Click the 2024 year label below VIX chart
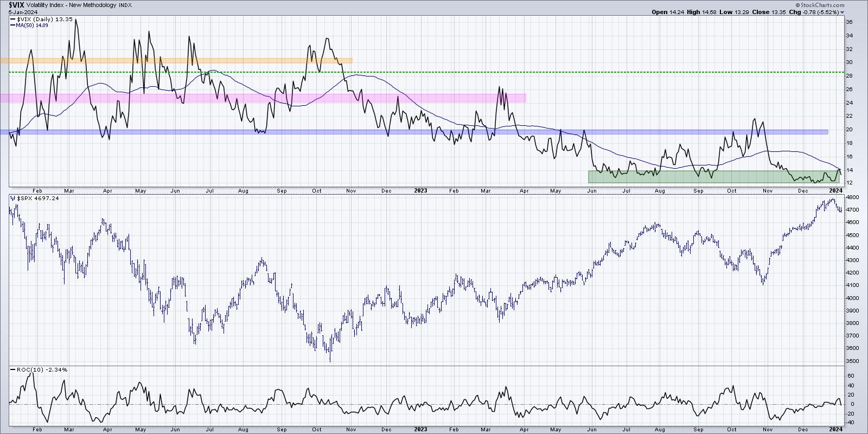The image size is (868, 434). [x=835, y=191]
